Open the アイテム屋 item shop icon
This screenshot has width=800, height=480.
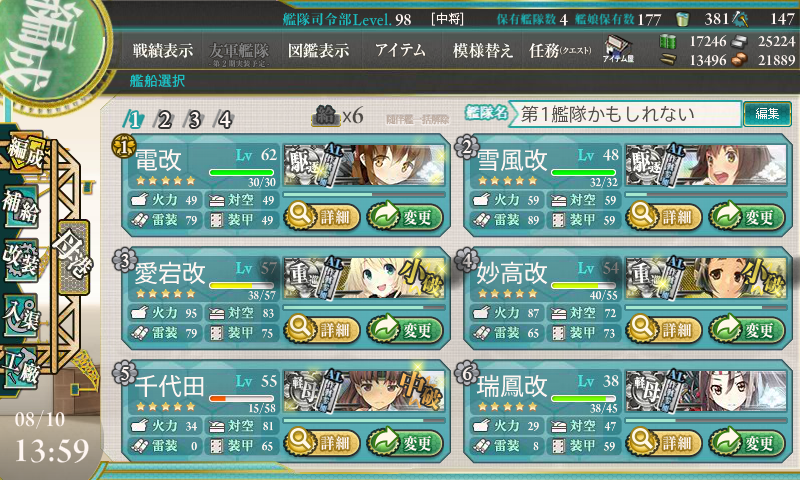click(x=618, y=49)
